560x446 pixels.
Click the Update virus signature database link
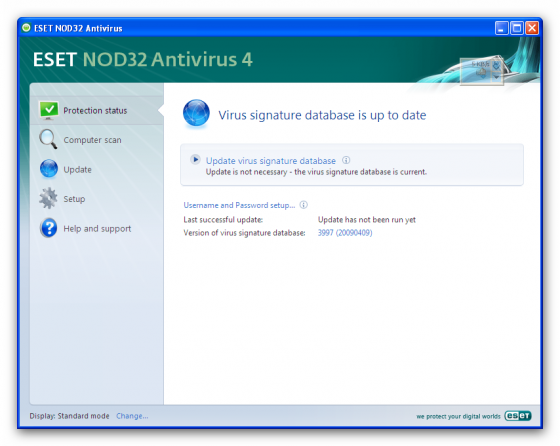click(271, 161)
